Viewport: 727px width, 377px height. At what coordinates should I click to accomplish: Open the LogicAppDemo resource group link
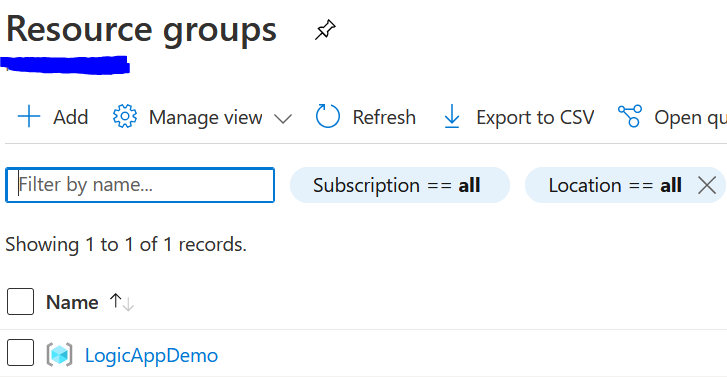[151, 356]
